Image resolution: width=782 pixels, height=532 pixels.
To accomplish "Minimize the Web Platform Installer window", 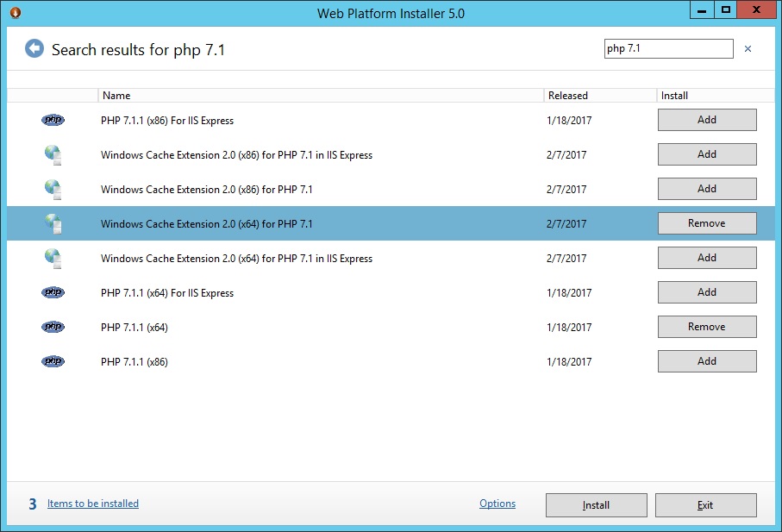I will (x=702, y=10).
